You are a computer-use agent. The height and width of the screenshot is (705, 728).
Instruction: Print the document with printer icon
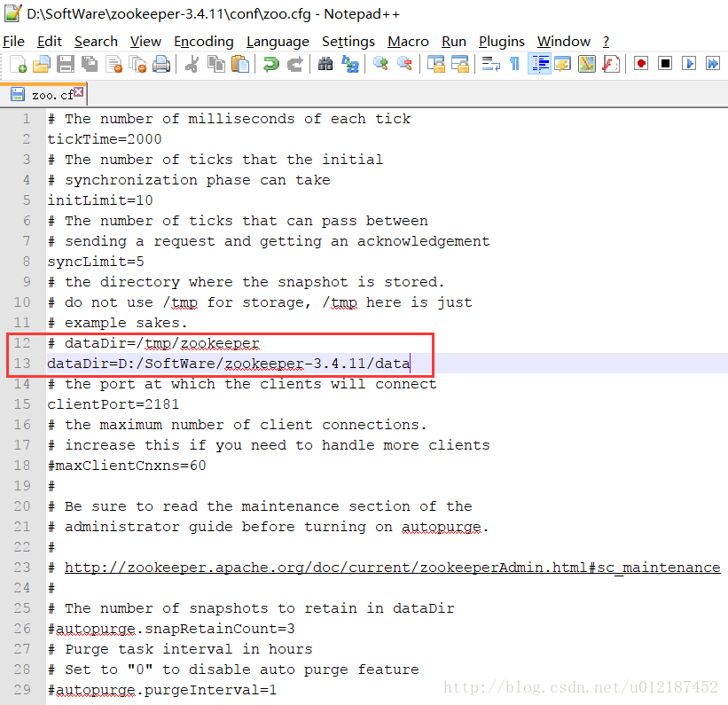coord(161,64)
